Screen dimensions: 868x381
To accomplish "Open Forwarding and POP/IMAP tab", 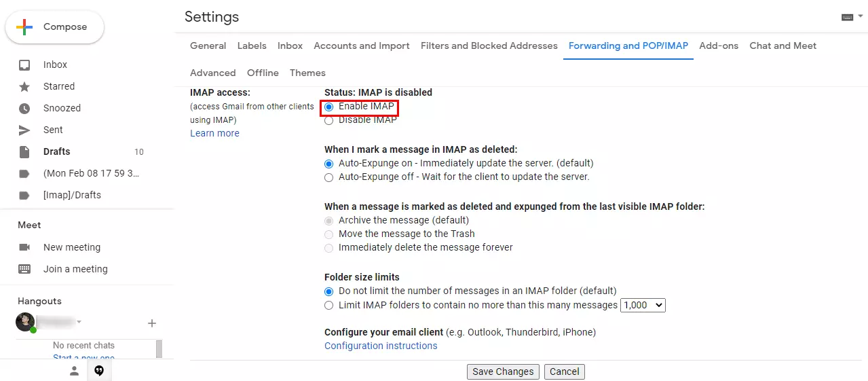I will coord(628,46).
